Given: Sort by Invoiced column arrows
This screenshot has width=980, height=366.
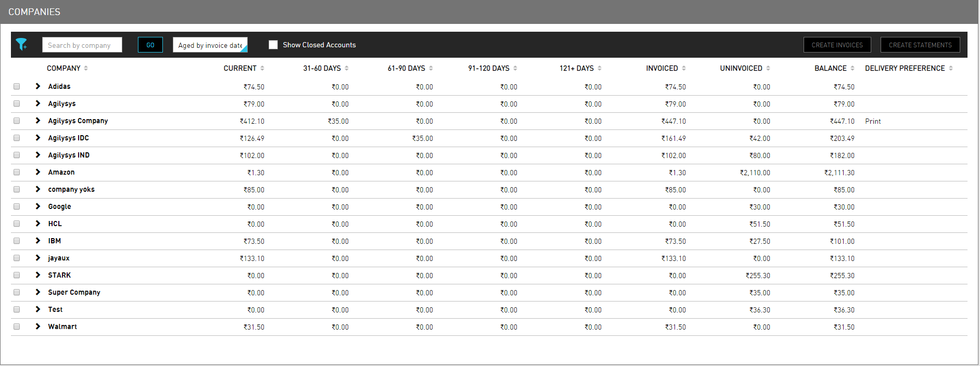Looking at the screenshot, I should pyautogui.click(x=684, y=68).
